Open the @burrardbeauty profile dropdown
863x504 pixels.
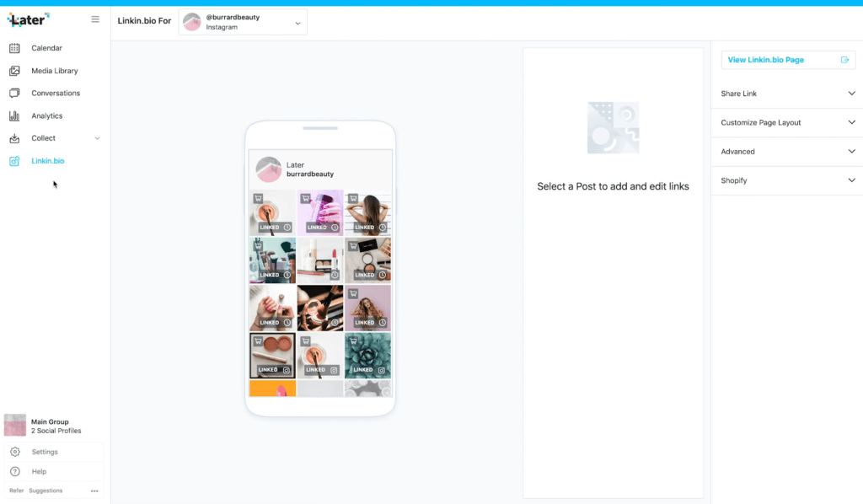click(243, 22)
